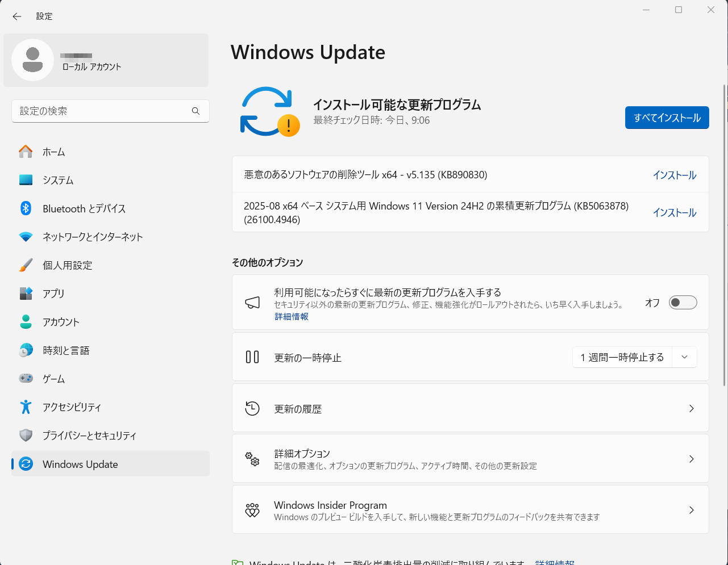Click the 設定の検索 search field
Viewport: 728px width, 565px height.
(x=110, y=111)
